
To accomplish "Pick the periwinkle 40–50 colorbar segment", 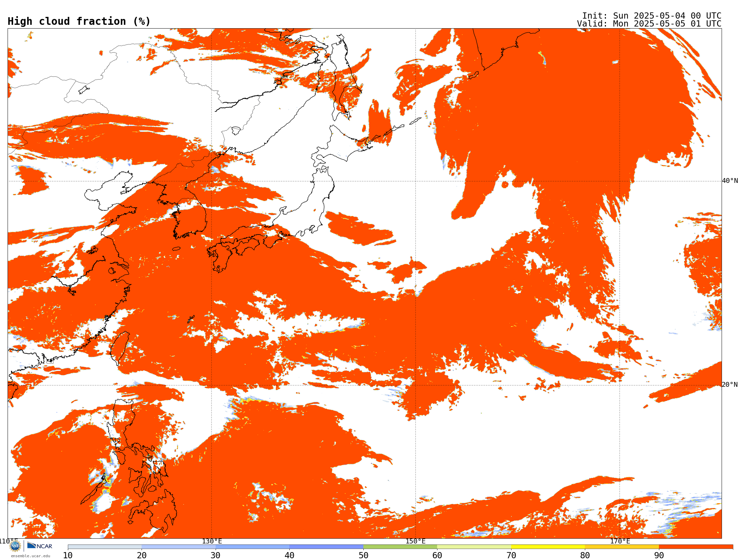I will coord(326,547).
